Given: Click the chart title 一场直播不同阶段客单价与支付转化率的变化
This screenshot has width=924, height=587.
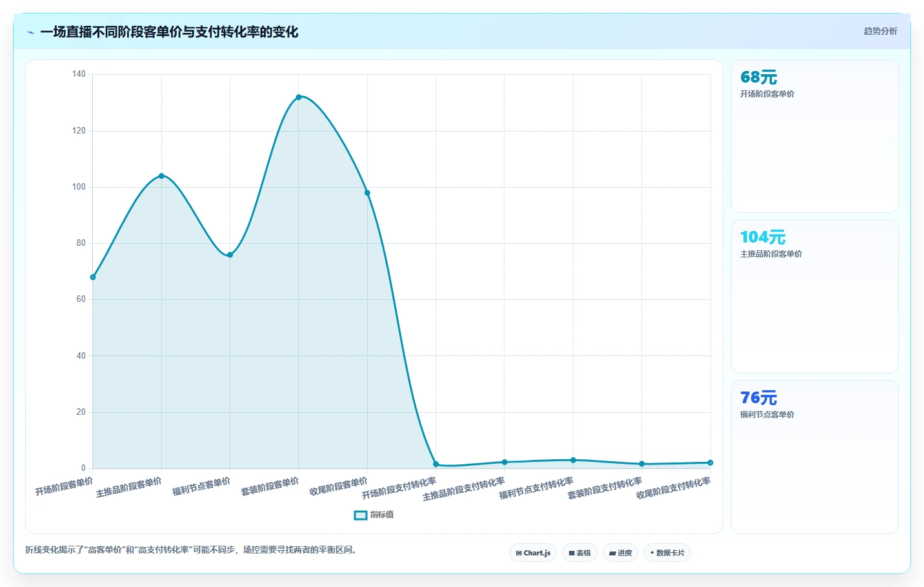Looking at the screenshot, I should (x=169, y=32).
